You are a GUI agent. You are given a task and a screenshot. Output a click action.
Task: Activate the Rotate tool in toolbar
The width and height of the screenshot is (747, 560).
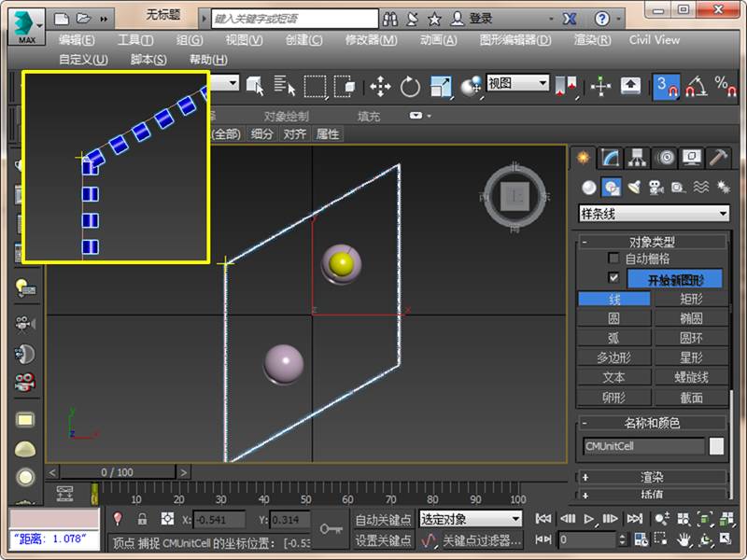point(410,87)
